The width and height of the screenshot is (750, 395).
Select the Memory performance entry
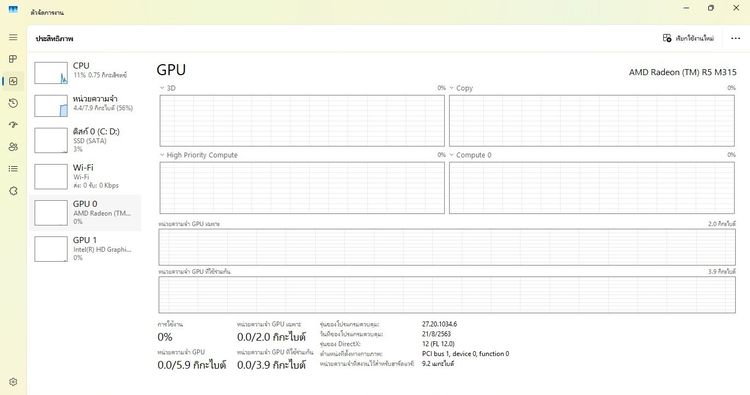(85, 106)
